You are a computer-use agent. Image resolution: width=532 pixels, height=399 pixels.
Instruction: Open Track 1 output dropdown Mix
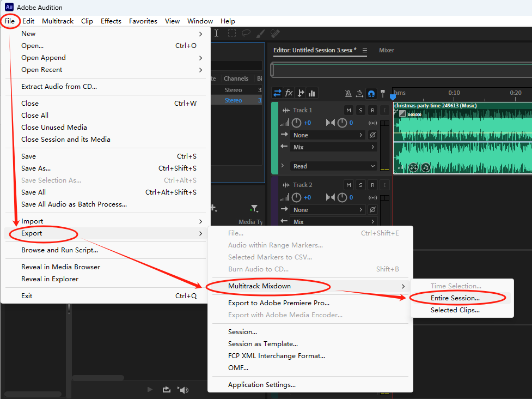(334, 147)
